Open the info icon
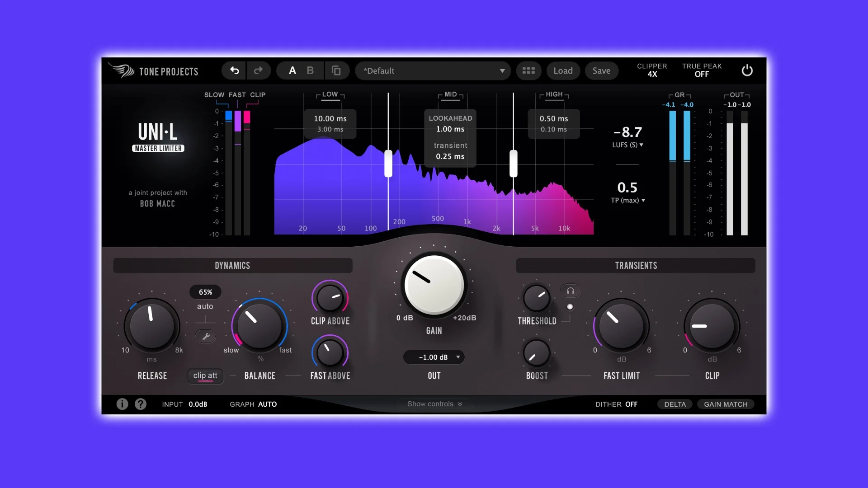This screenshot has height=488, width=868. pos(122,404)
